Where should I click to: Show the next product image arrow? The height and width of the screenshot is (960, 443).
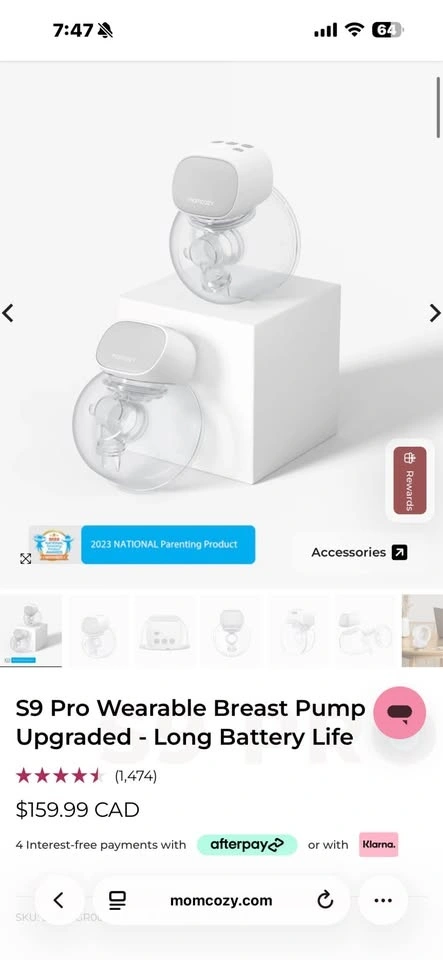click(x=434, y=313)
